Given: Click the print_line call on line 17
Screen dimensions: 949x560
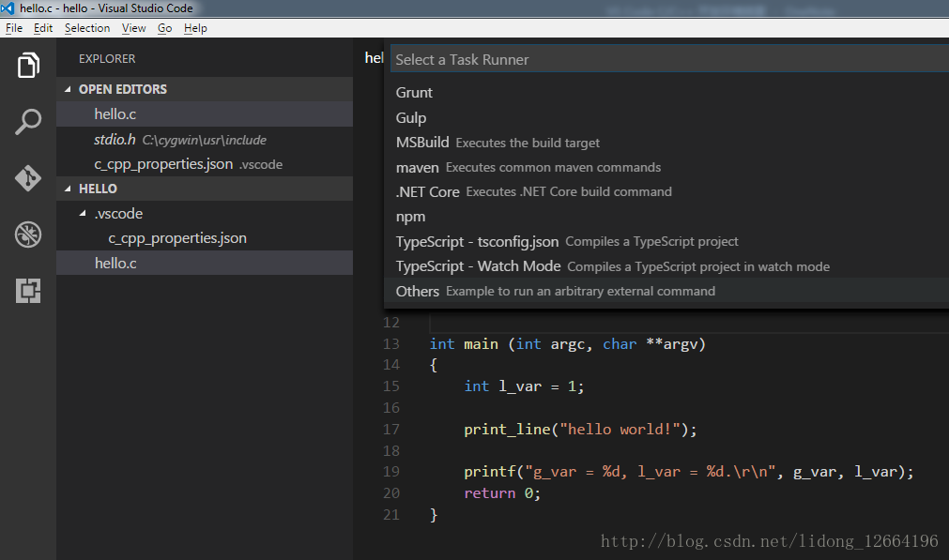Looking at the screenshot, I should coord(507,430).
